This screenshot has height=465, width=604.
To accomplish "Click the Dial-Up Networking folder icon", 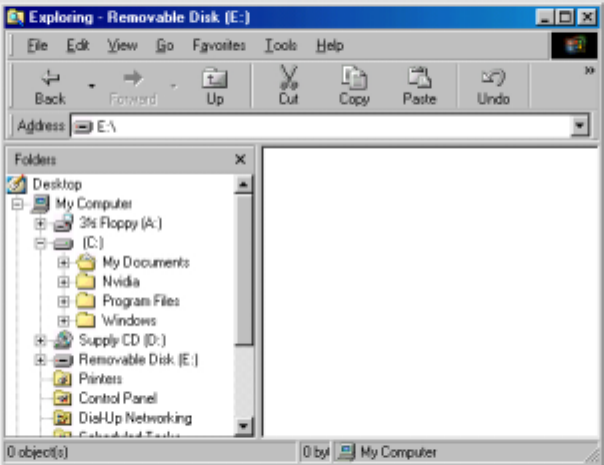I will point(63,418).
